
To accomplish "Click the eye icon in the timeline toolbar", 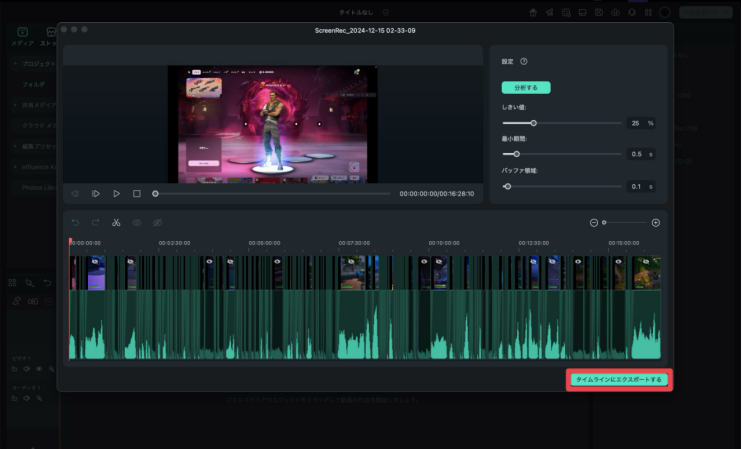I will (137, 222).
